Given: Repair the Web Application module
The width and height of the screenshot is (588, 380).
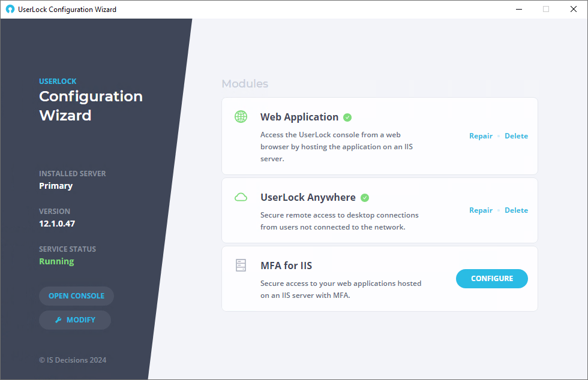Looking at the screenshot, I should pos(481,135).
